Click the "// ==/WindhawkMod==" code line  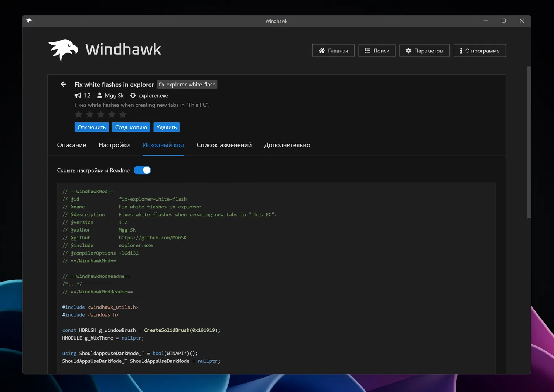(x=89, y=261)
